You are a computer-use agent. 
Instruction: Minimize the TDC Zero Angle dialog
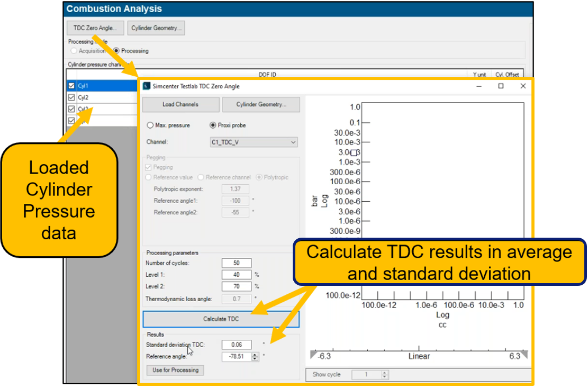[x=479, y=86]
